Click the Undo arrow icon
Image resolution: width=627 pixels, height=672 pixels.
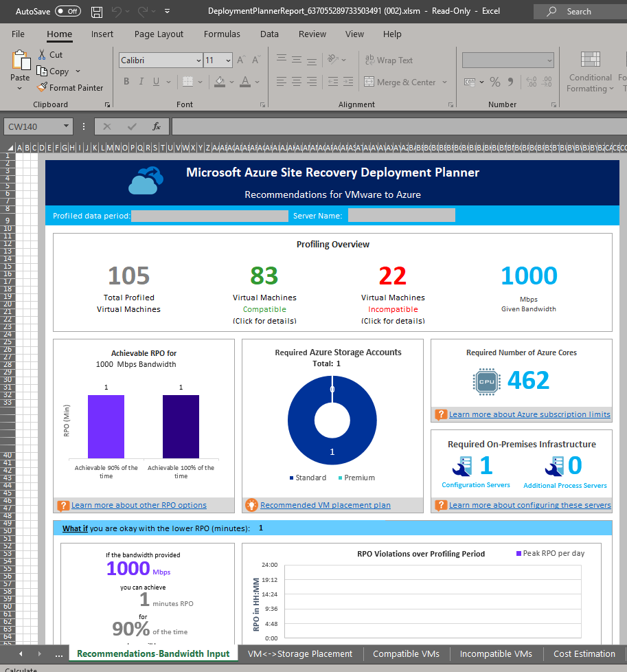click(116, 12)
